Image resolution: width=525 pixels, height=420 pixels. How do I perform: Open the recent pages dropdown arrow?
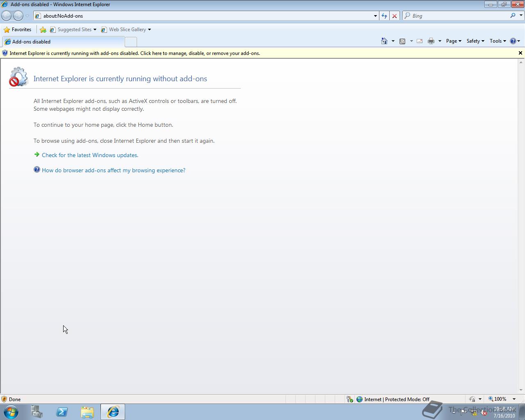27,16
